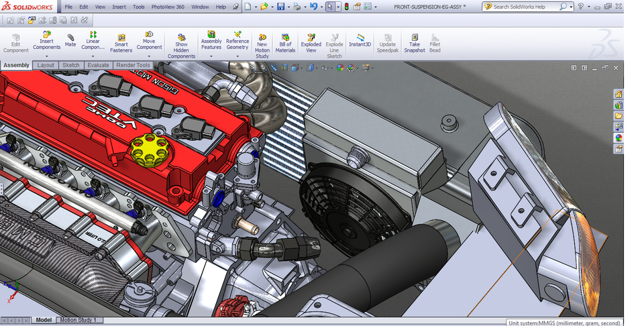Open the Insert menu
Screen dimensions: 644x326
[119, 7]
